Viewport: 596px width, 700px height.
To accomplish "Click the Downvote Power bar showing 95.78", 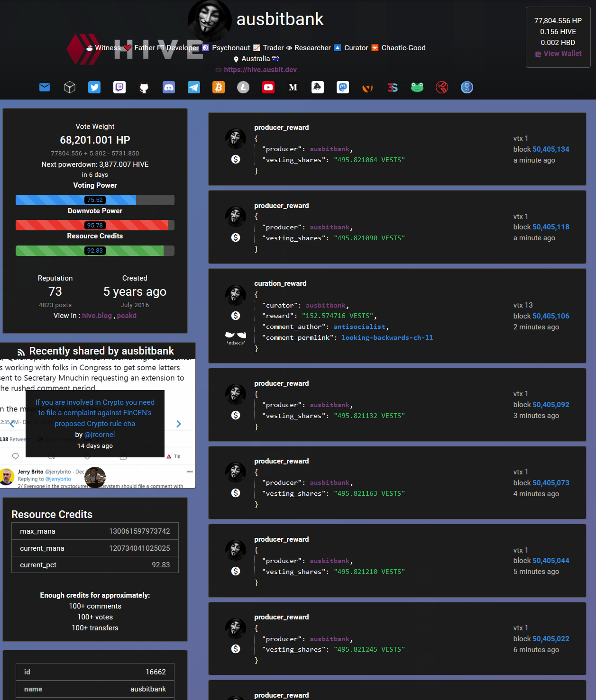I will pyautogui.click(x=95, y=225).
